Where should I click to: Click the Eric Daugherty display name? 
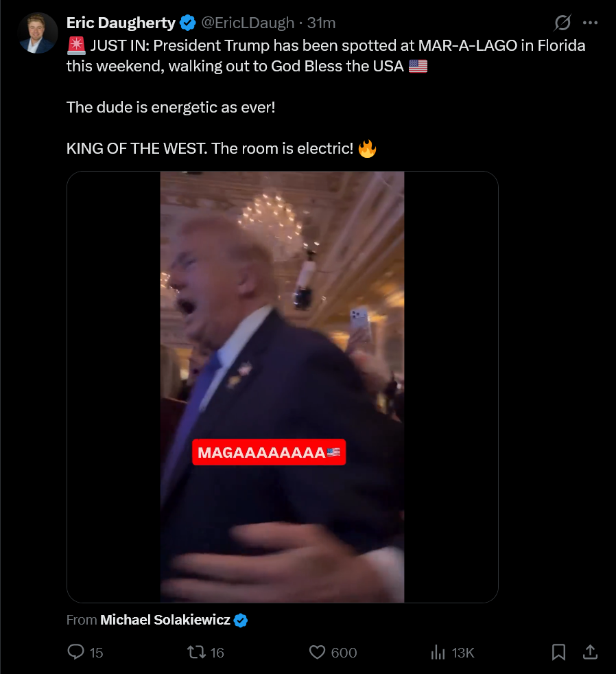[x=121, y=23]
